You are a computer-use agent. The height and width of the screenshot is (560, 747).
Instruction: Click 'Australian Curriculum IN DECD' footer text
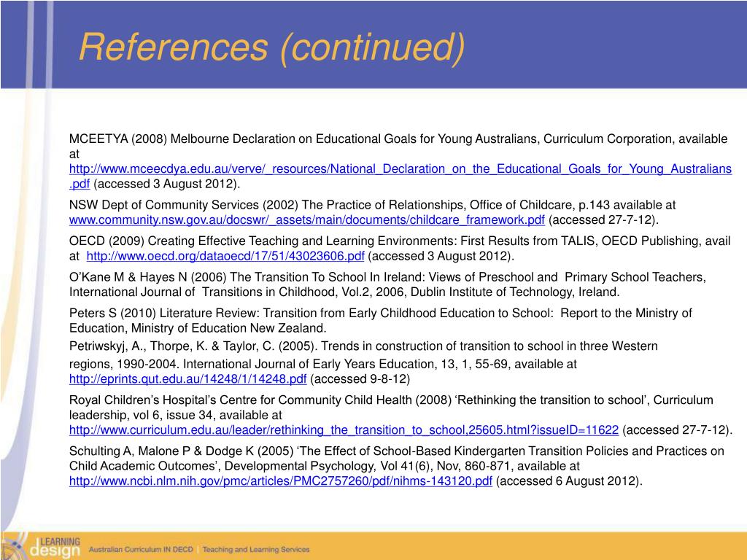[141, 550]
